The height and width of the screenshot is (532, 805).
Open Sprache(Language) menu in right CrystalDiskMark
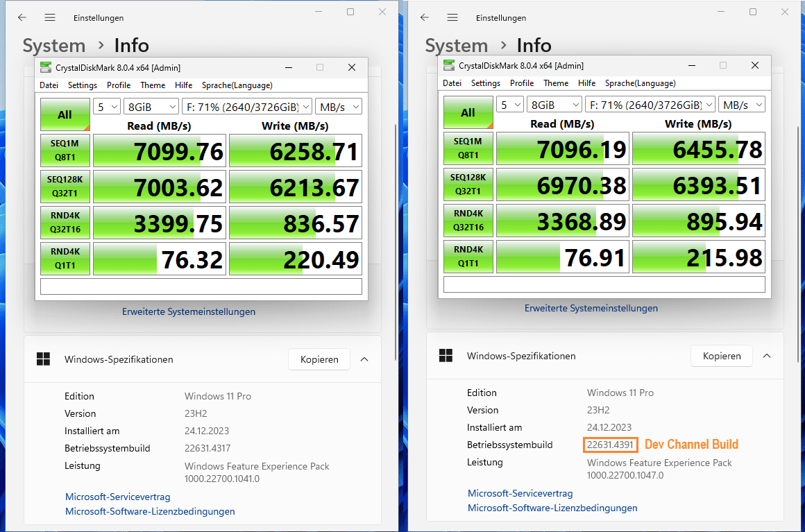[641, 83]
